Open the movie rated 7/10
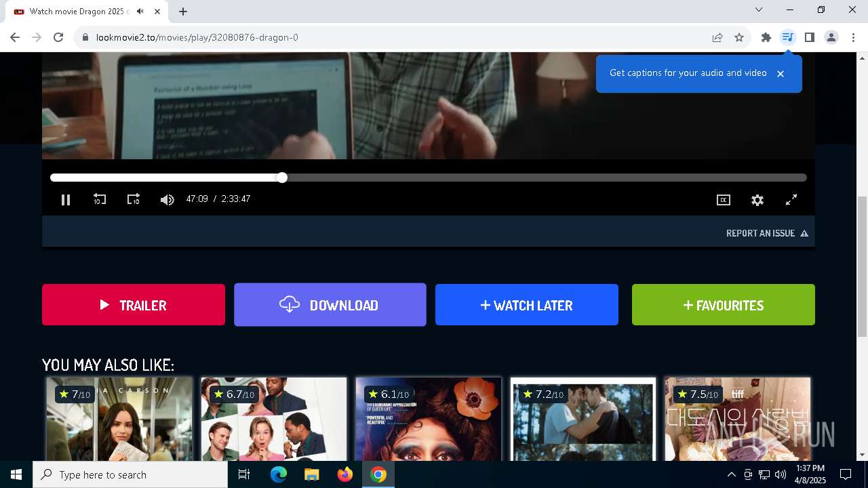The width and height of the screenshot is (868, 488). [119, 420]
